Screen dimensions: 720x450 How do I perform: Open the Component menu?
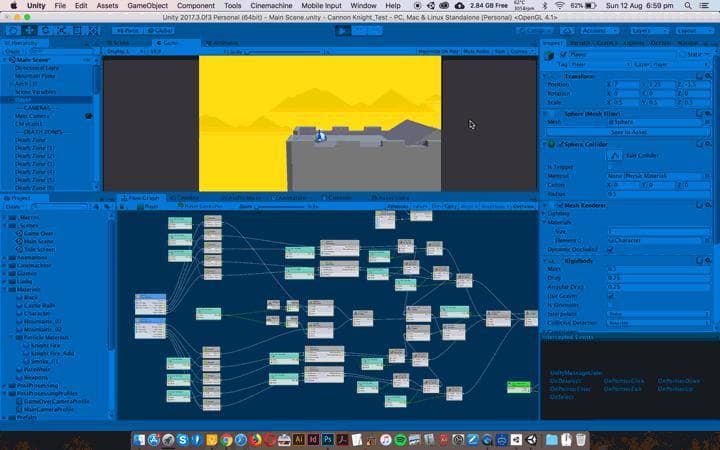[196, 6]
